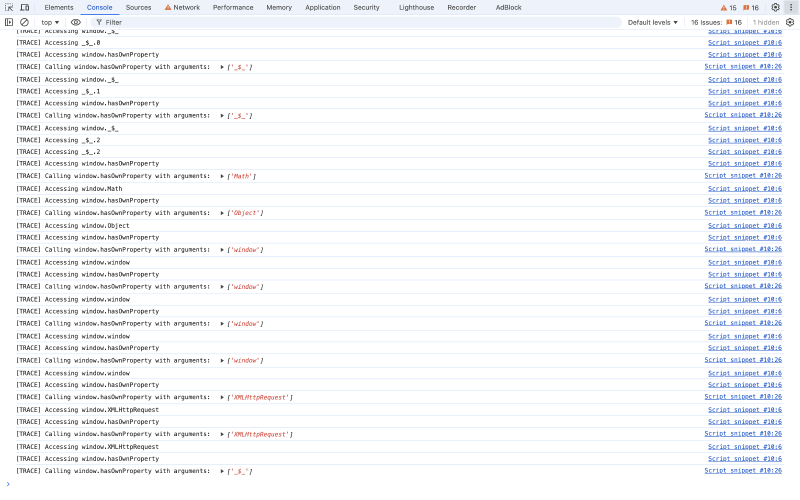Create a live expression with the eye icon
This screenshot has width=800, height=500.
tap(75, 22)
